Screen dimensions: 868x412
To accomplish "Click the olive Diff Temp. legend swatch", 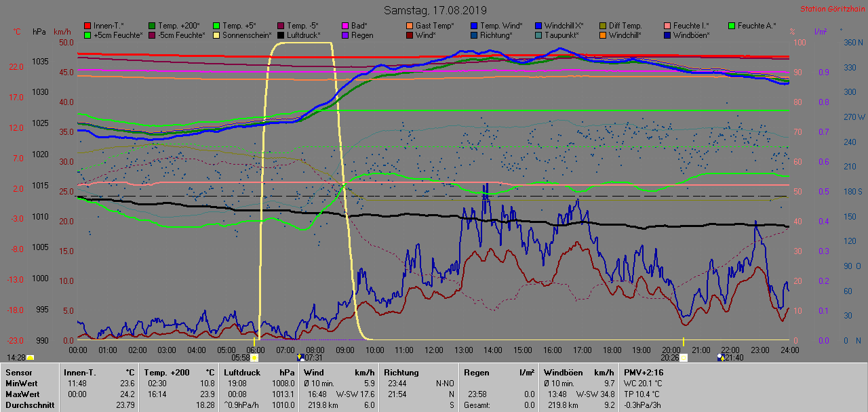I will pyautogui.click(x=603, y=25).
